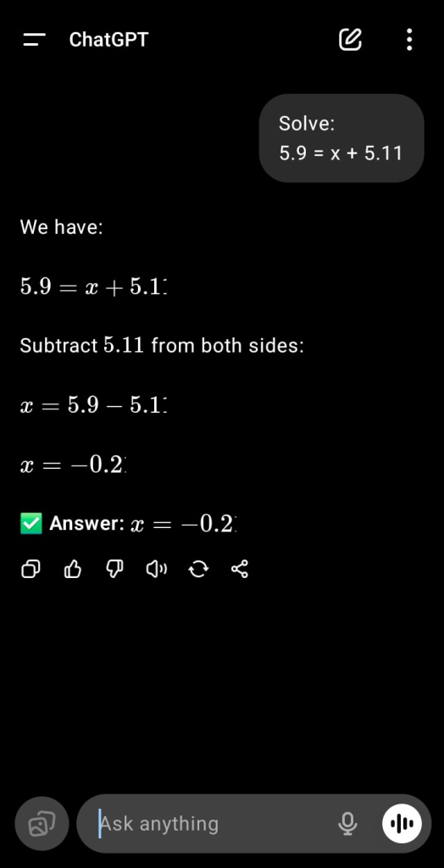Viewport: 444px width, 868px height.
Task: Tap the microphone dictation icon
Action: (347, 824)
